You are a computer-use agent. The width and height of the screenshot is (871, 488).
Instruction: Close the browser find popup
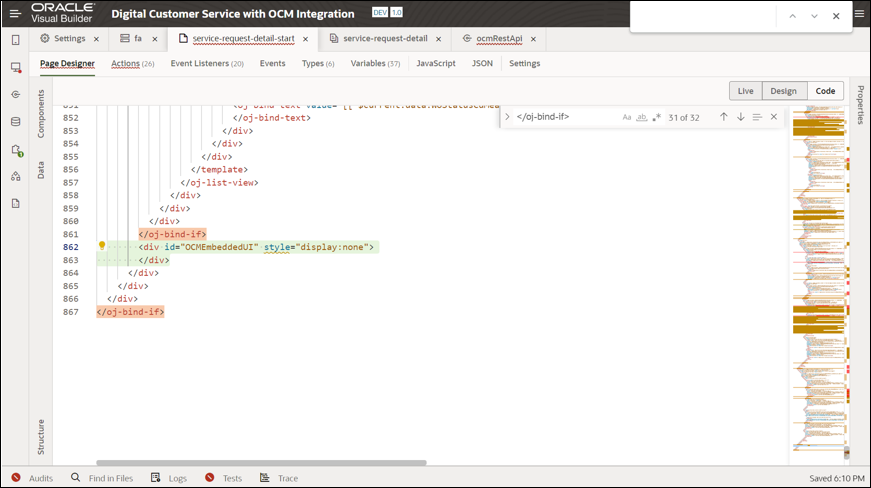pos(836,16)
